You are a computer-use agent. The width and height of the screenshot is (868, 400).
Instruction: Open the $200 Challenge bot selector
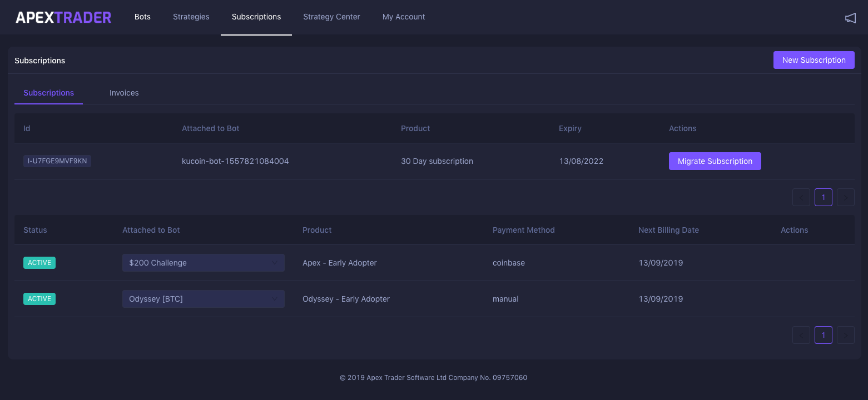pyautogui.click(x=203, y=262)
